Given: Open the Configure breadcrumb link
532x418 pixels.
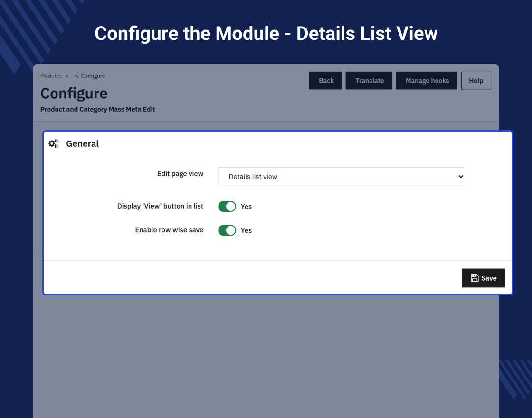Looking at the screenshot, I should pyautogui.click(x=93, y=76).
